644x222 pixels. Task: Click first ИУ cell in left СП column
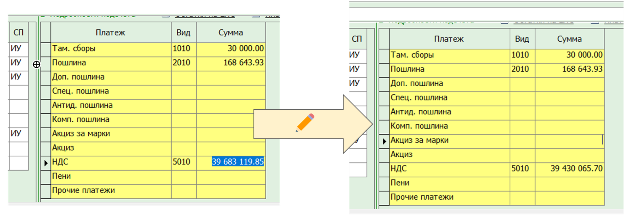pyautogui.click(x=16, y=49)
